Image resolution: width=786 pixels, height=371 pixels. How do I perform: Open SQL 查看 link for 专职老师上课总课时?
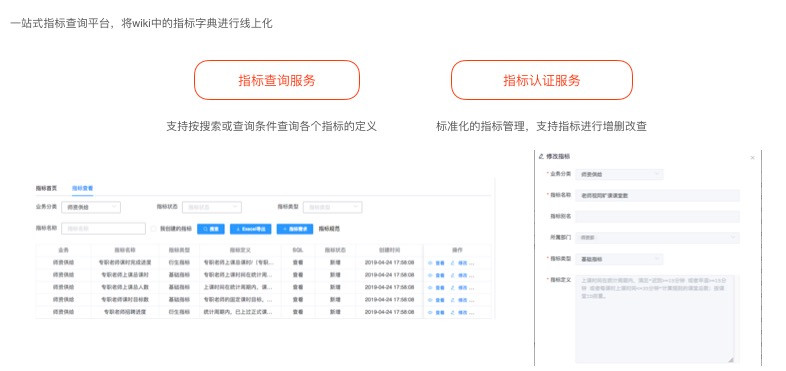click(298, 275)
